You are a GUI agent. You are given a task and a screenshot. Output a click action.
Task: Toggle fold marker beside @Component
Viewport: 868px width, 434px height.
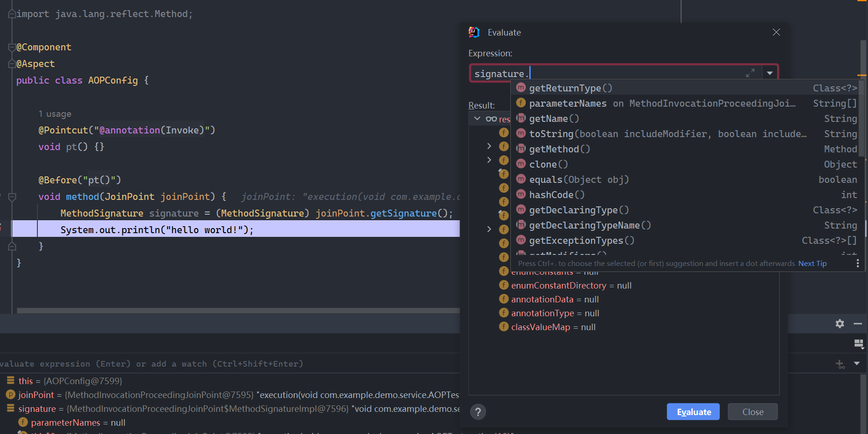(12, 47)
